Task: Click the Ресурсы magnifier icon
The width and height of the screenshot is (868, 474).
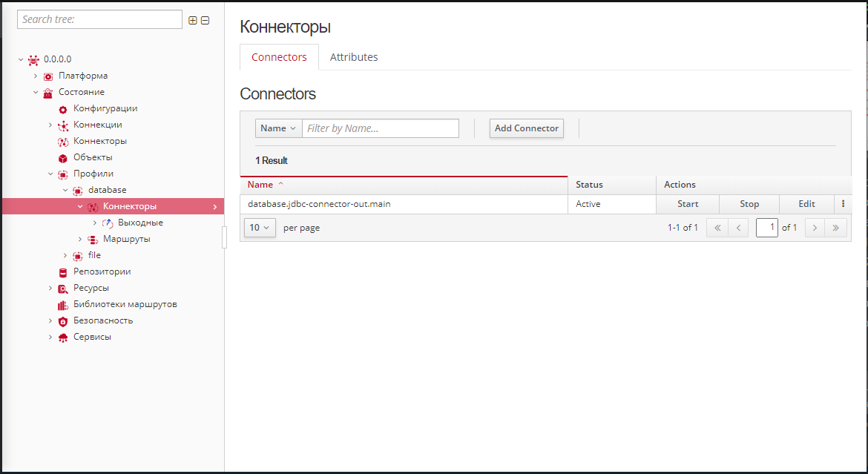Action: [63, 288]
